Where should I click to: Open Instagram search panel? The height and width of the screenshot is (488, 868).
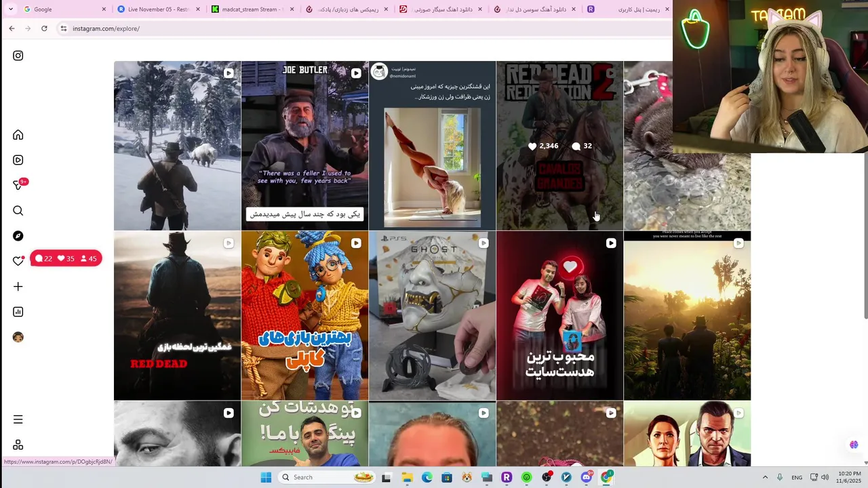[18, 211]
